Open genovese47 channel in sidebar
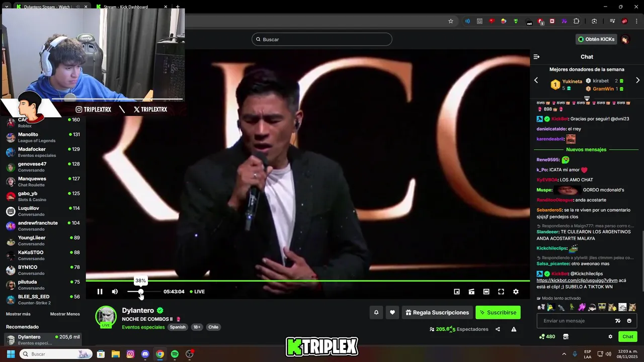The width and height of the screenshot is (644, 362). 43,167
